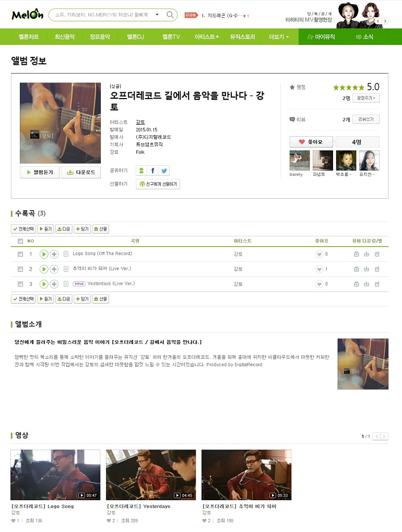
Task: Click the search magnifier icon
Action: 170,15
